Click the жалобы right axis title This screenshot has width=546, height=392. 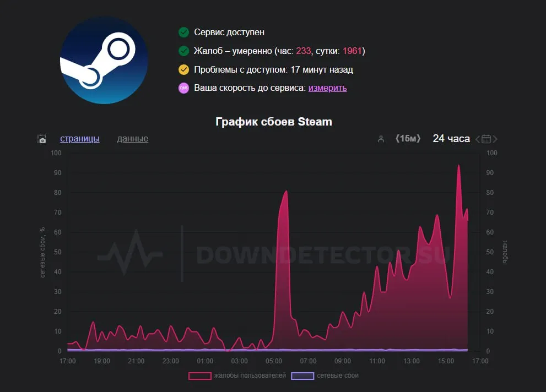pos(505,252)
